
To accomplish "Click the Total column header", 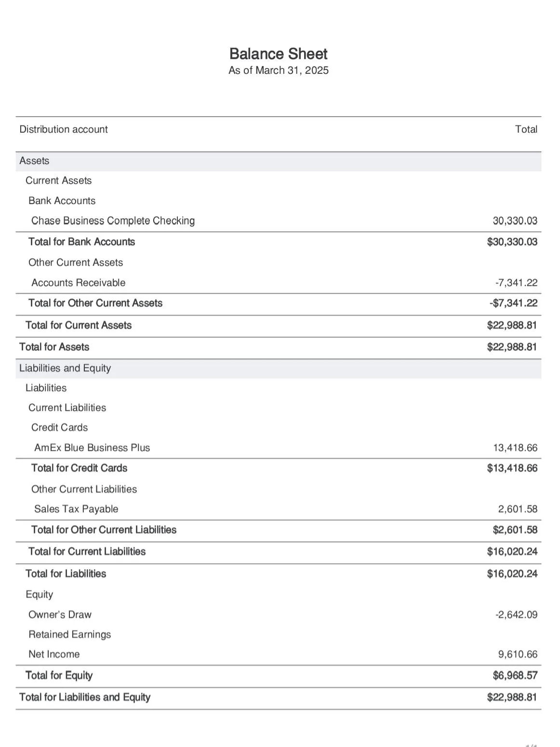I will coord(526,129).
